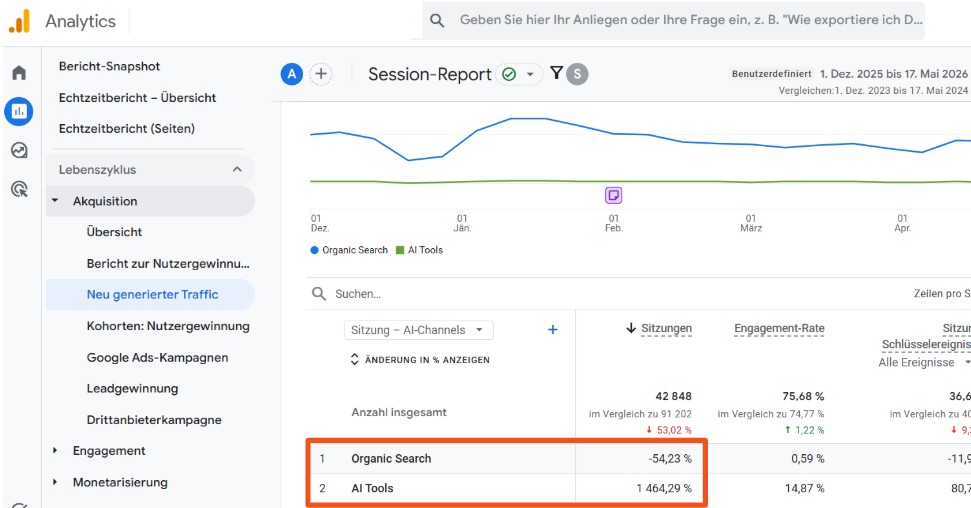Toggle 'Änderung in % anzeigen' view

click(x=420, y=359)
